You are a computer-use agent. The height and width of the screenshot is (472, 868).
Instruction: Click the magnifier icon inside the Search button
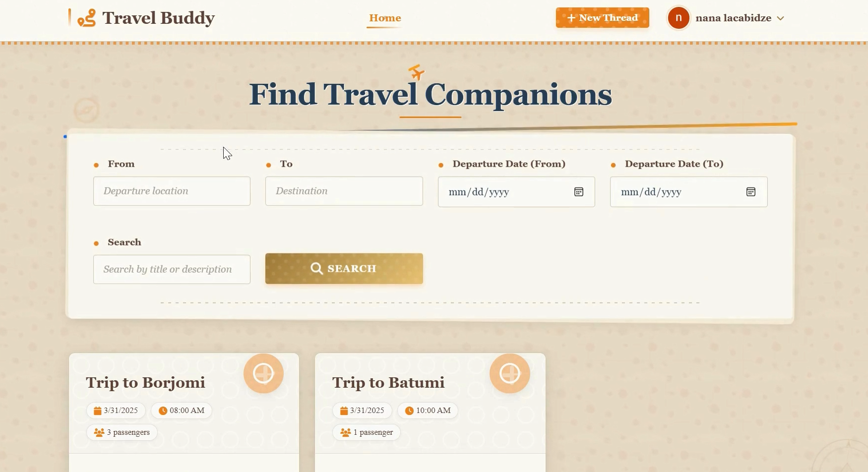click(316, 268)
